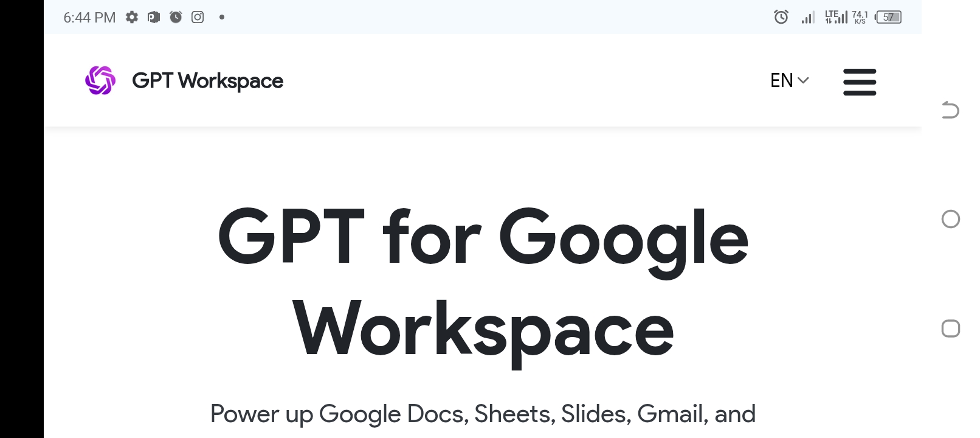Tap the Android home circle button
Image resolution: width=980 pixels, height=438 pixels.
point(950,219)
